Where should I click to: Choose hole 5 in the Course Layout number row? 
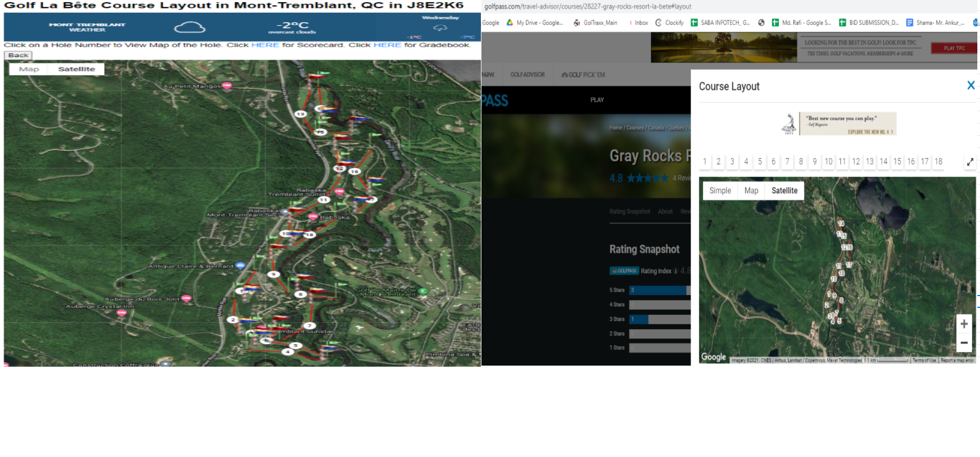pyautogui.click(x=760, y=161)
